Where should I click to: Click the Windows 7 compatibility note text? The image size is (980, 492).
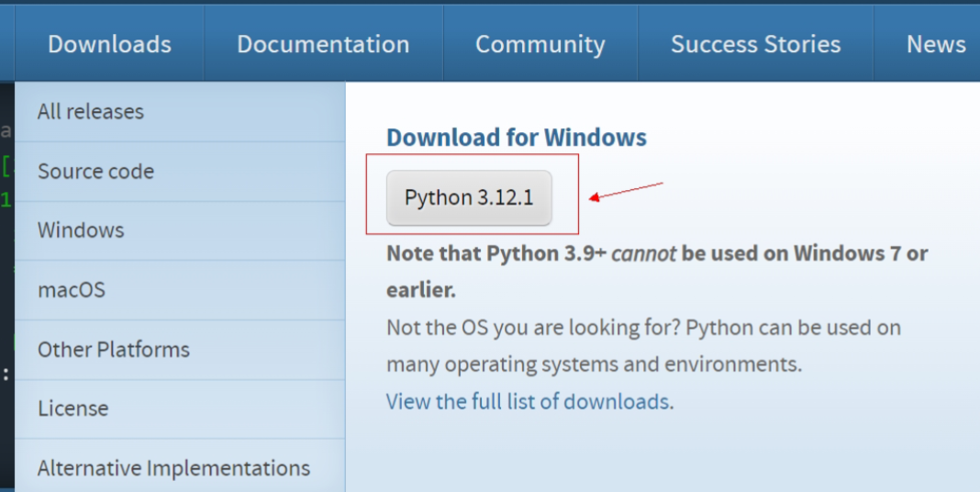(657, 272)
